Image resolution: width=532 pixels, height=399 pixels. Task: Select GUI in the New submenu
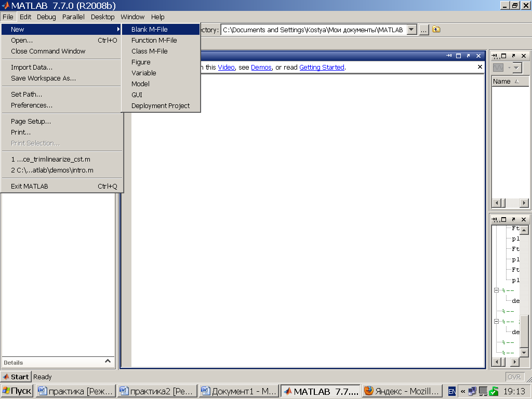tap(161, 95)
